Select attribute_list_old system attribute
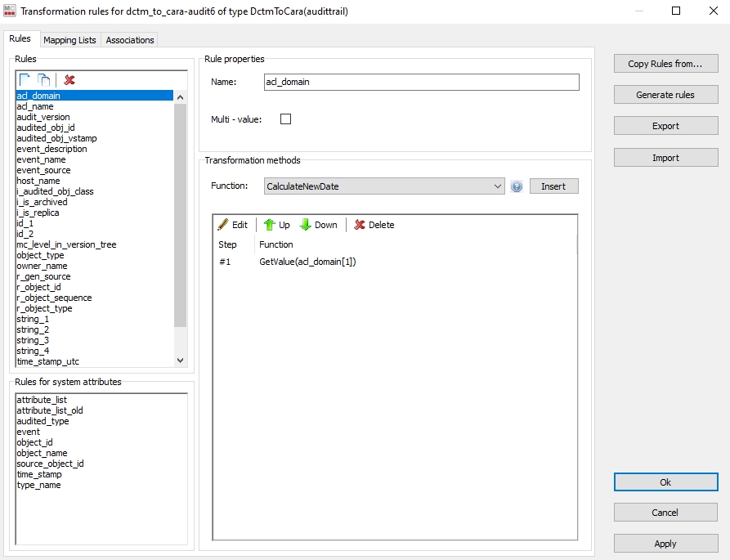 (50, 410)
